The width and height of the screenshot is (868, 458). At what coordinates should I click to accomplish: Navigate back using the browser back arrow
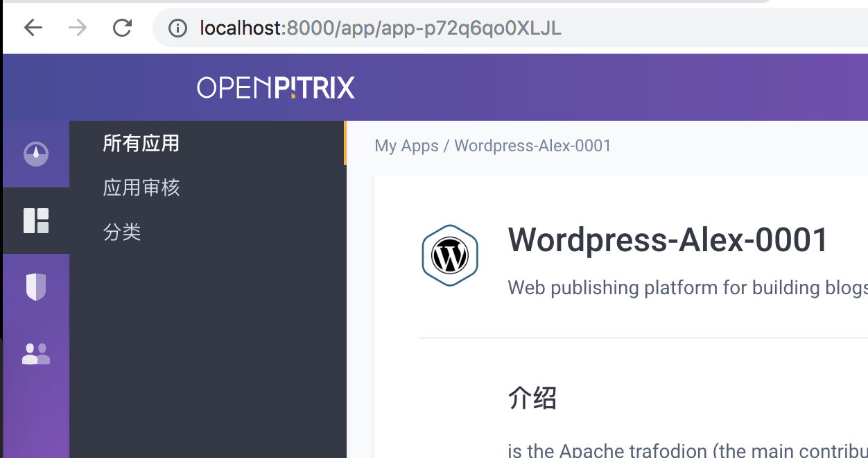point(33,28)
